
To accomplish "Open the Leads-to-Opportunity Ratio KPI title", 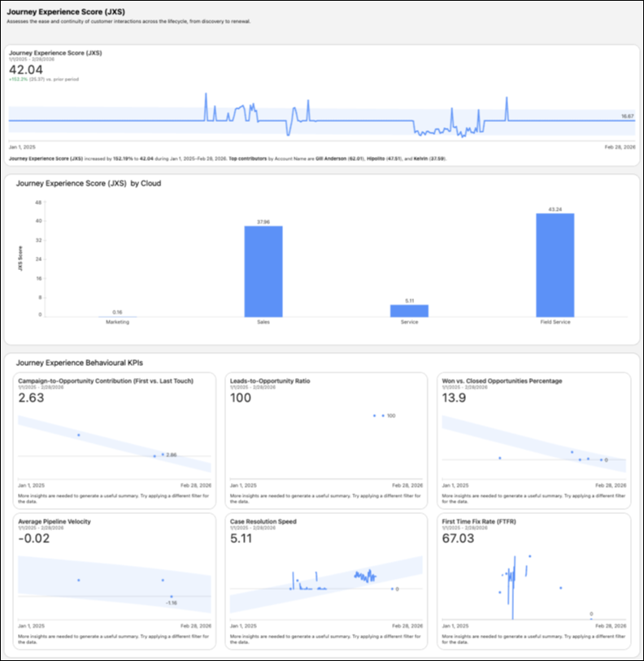I will [x=270, y=381].
